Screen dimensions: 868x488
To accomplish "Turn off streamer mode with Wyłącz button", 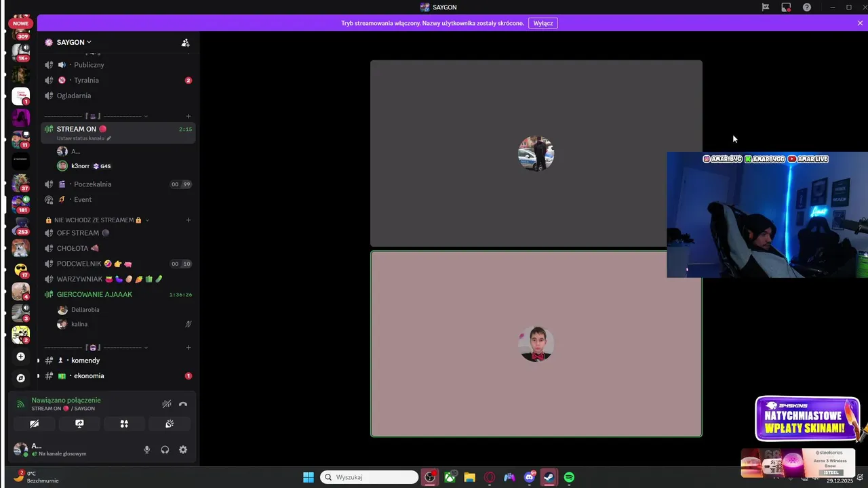I will (x=543, y=23).
